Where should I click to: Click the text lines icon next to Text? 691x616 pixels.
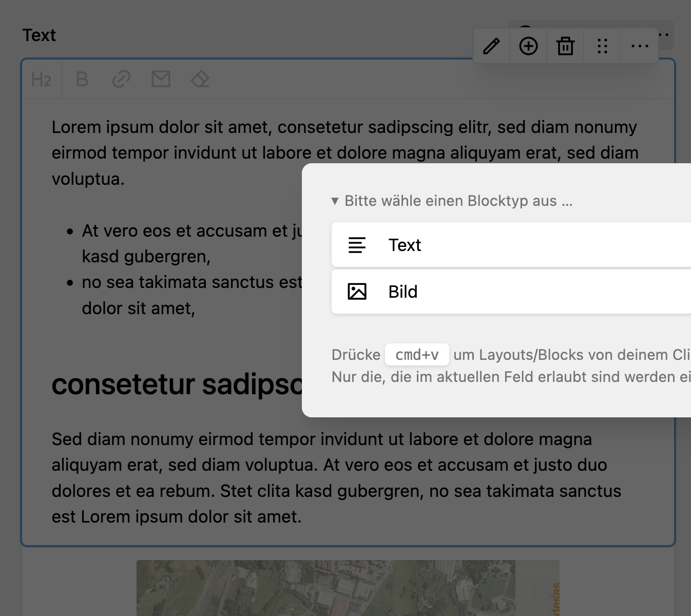point(357,245)
